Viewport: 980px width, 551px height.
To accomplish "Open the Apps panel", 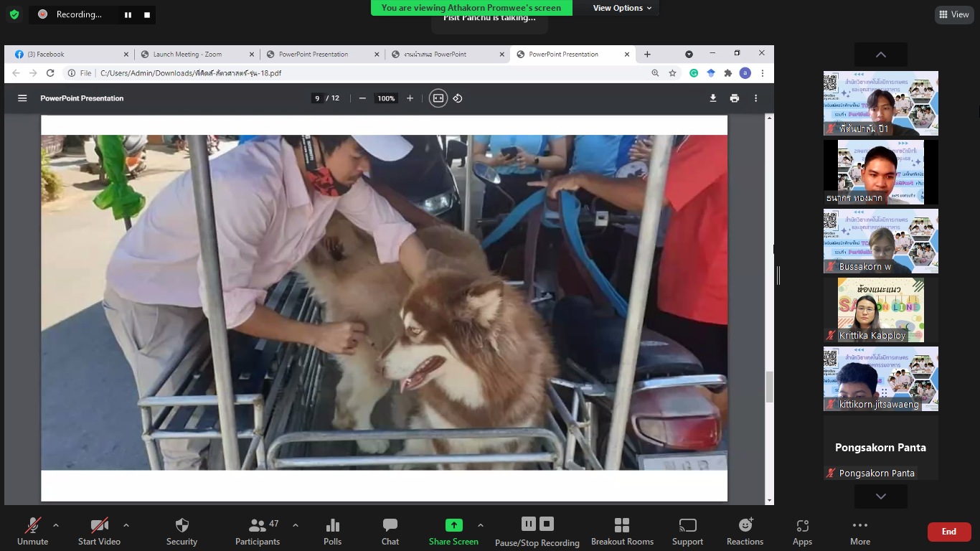I will click(802, 531).
